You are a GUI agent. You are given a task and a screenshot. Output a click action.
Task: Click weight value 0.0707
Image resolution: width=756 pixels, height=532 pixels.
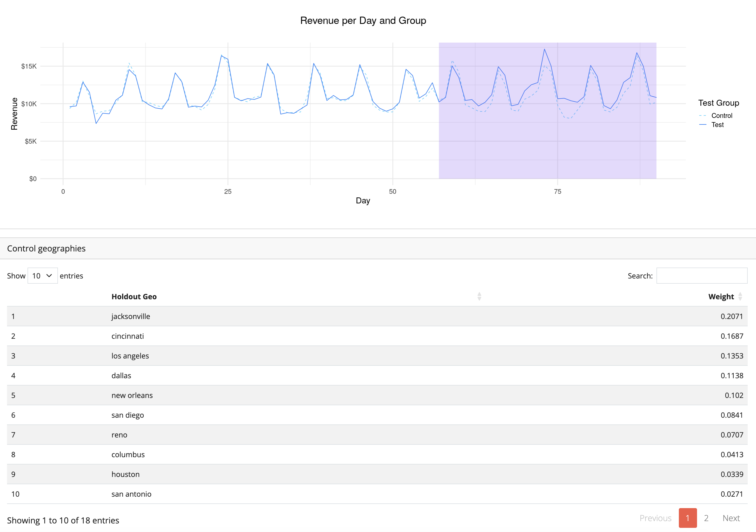[x=732, y=435]
